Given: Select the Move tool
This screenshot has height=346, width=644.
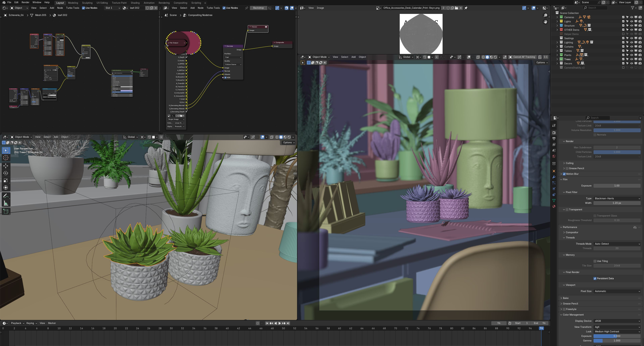Looking at the screenshot, I should (x=6, y=166).
